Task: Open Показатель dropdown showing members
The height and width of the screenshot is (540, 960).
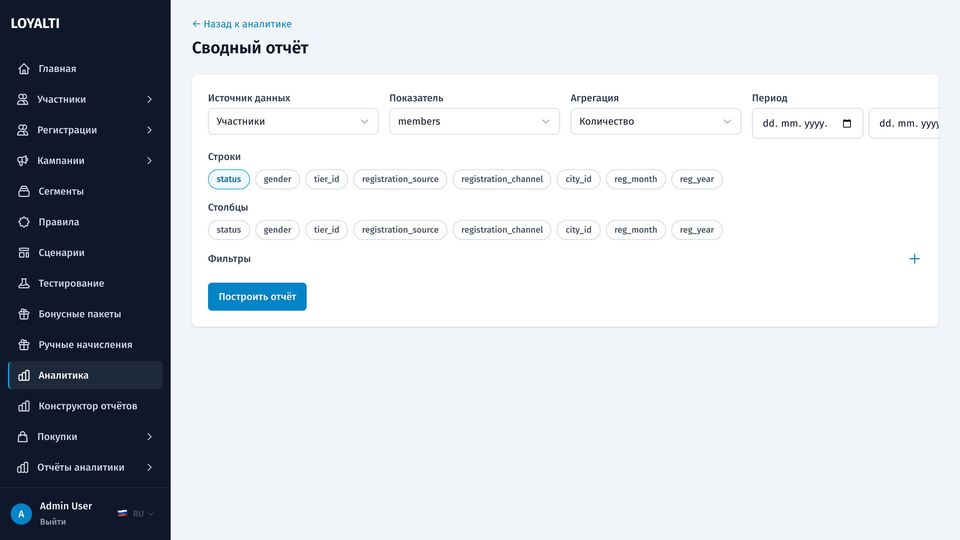Action: tap(474, 121)
